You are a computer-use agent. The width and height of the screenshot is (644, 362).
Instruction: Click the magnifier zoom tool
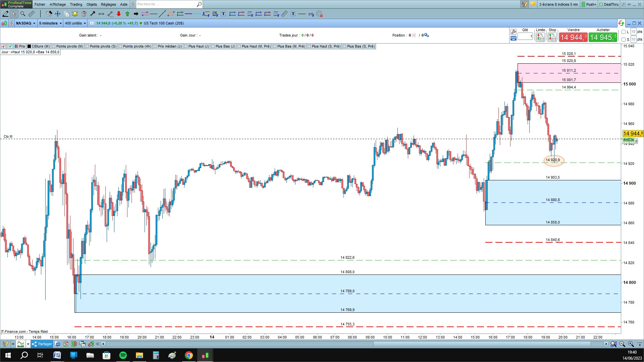click(23, 14)
